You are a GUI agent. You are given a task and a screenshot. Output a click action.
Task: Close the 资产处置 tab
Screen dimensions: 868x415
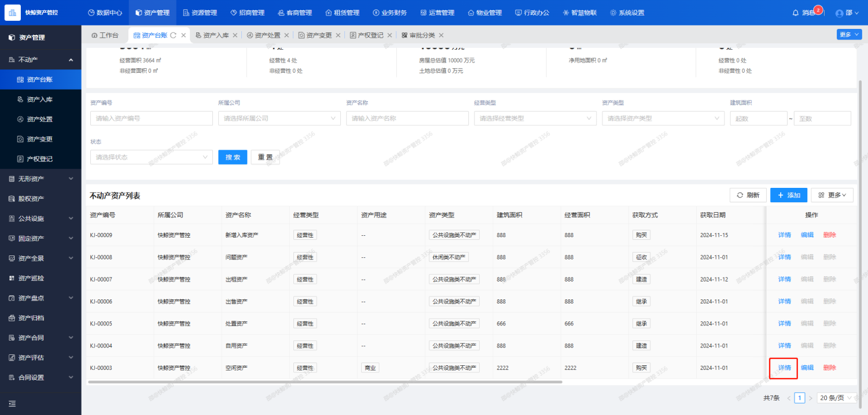[x=286, y=35]
